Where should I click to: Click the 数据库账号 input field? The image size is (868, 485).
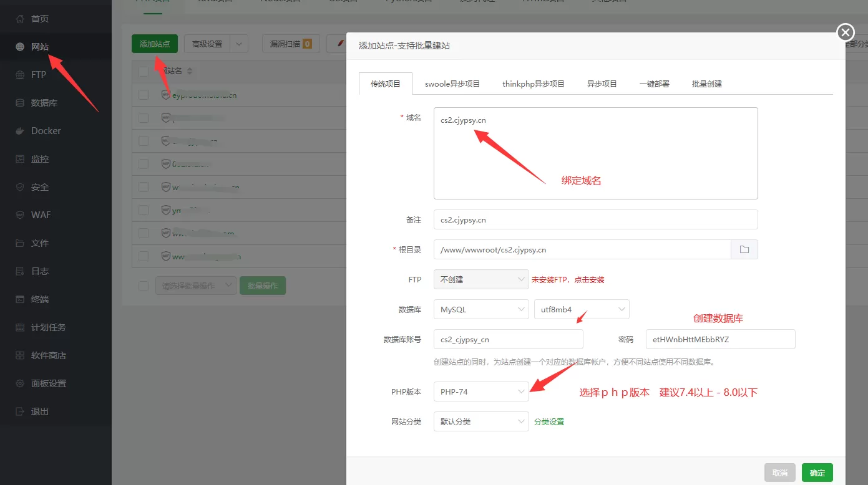[509, 339]
